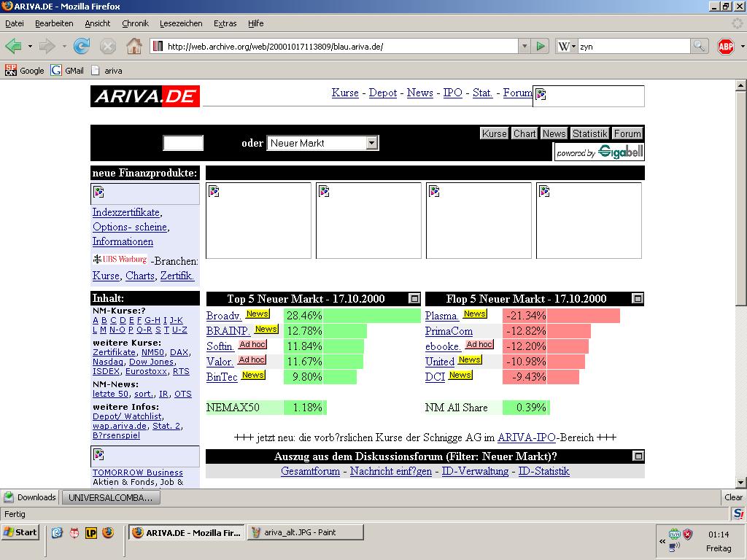Open the search engine chooser dropdown
The height and width of the screenshot is (560, 747).
[573, 46]
